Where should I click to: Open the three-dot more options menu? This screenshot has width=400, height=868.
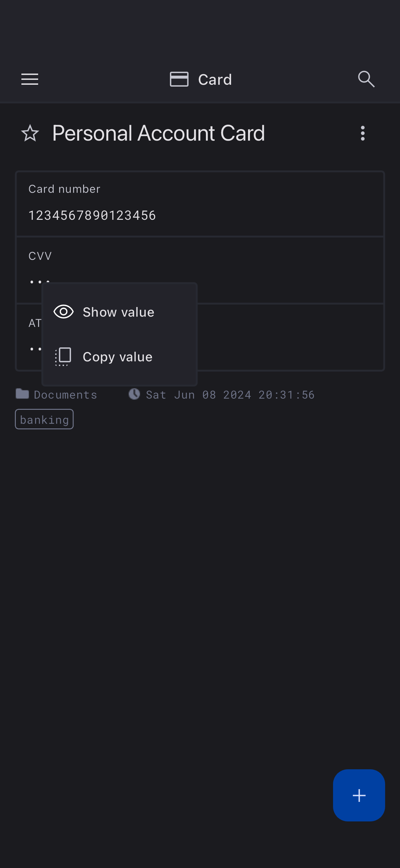[362, 133]
